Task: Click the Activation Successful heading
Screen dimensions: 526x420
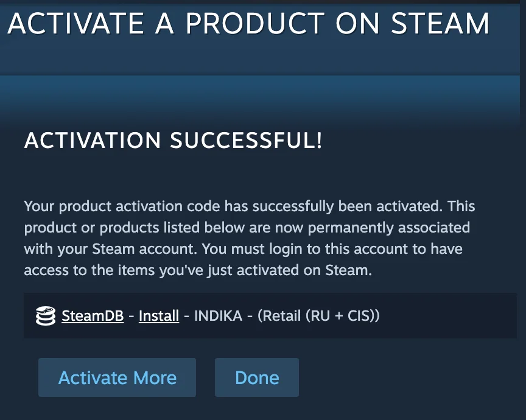Action: click(x=174, y=140)
